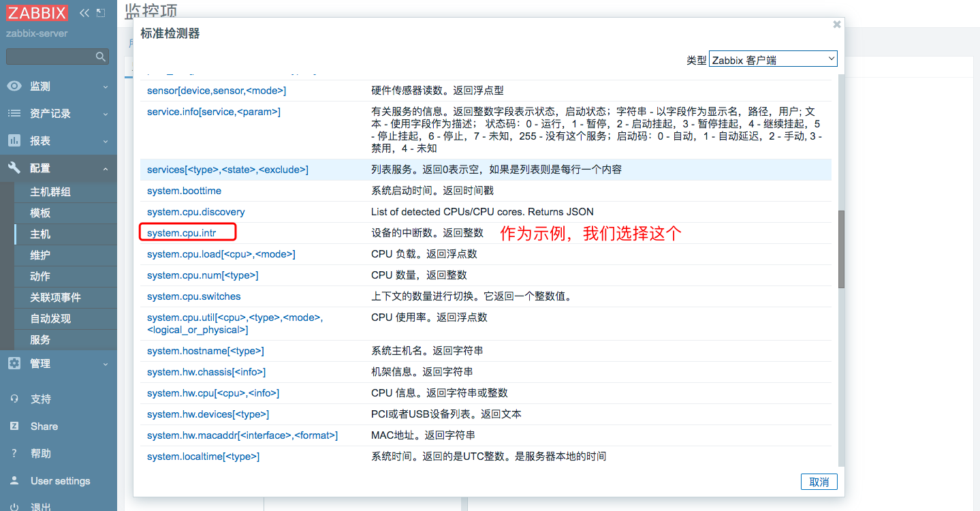
Task: Collapse sidebar with double-chevron icon
Action: tap(84, 13)
